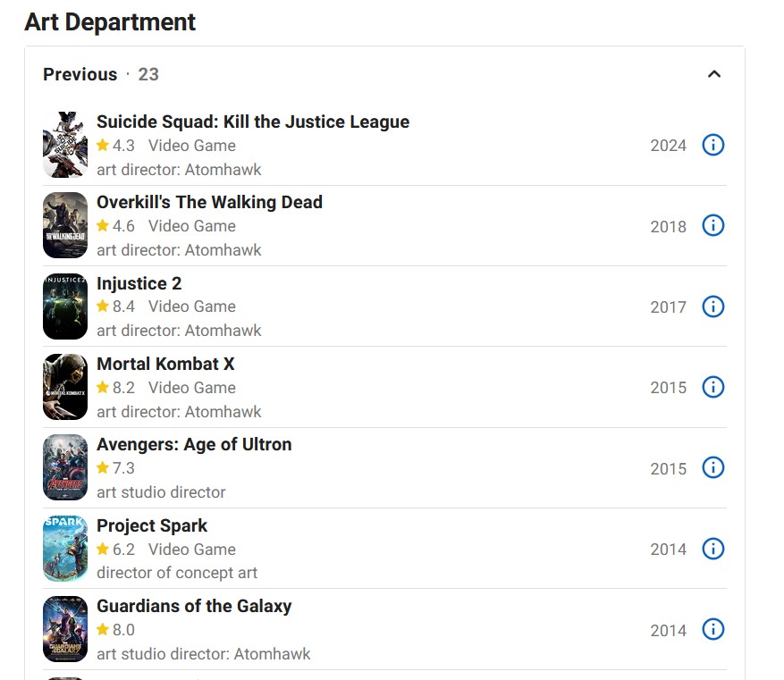Click the Art Department heading
The image size is (784, 680).
[110, 22]
